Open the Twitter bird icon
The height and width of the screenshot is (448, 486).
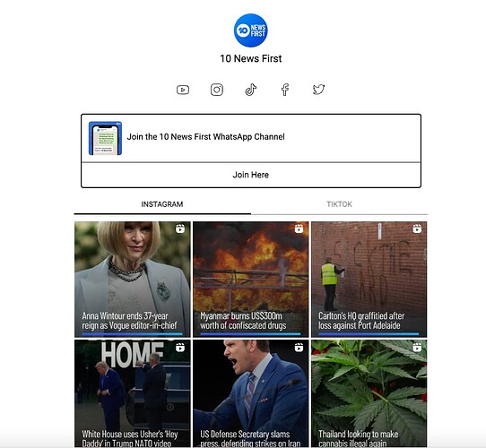(x=318, y=90)
